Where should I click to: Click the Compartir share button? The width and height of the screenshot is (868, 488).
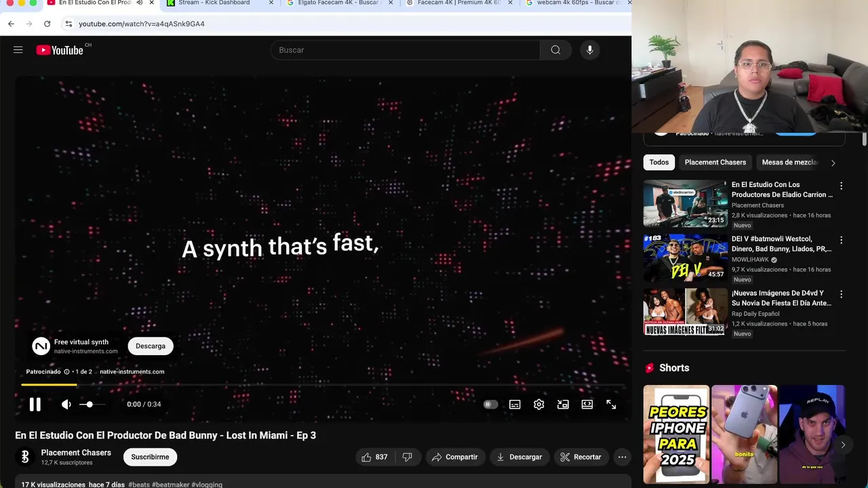pyautogui.click(x=455, y=457)
